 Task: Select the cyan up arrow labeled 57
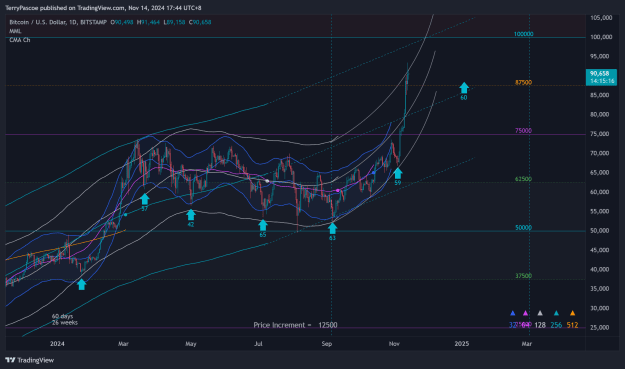pos(145,199)
